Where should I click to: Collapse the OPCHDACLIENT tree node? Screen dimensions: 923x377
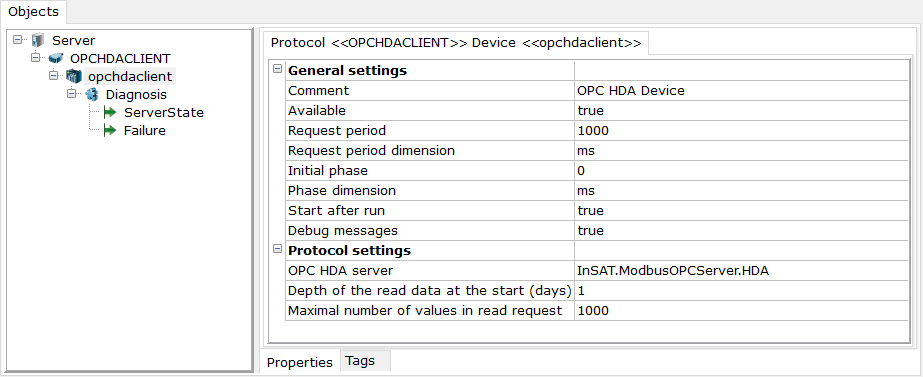click(35, 58)
